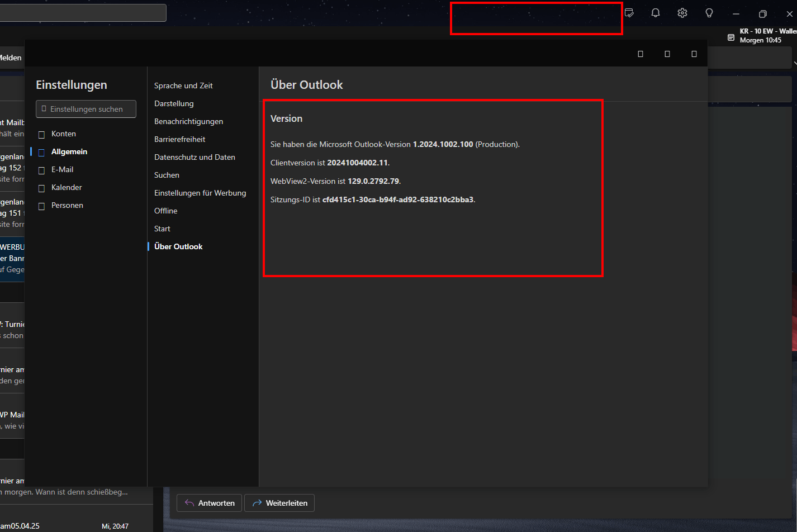Image resolution: width=797 pixels, height=532 pixels.
Task: Open the Suchen settings page
Action: 167,175
